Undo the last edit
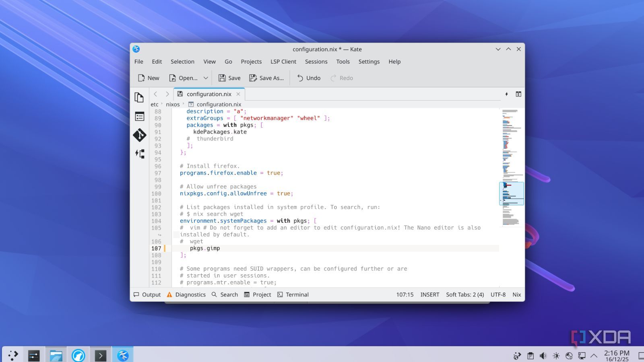 pyautogui.click(x=309, y=78)
